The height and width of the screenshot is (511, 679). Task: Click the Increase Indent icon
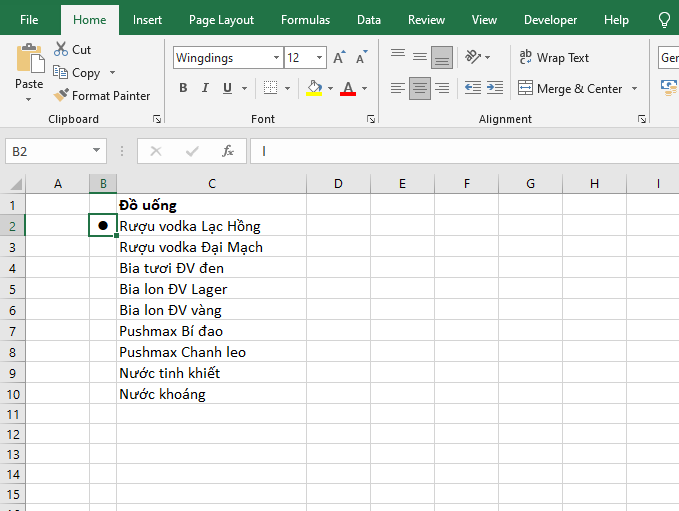coord(494,88)
